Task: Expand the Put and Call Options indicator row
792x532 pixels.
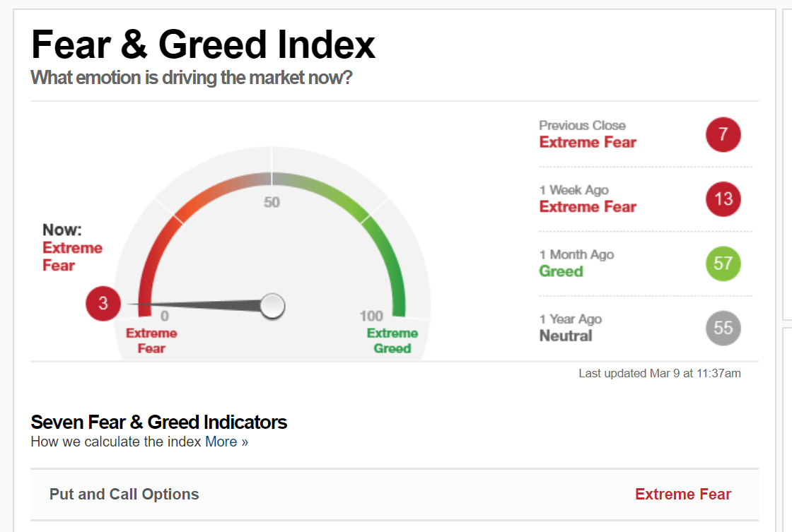Action: pos(124,494)
